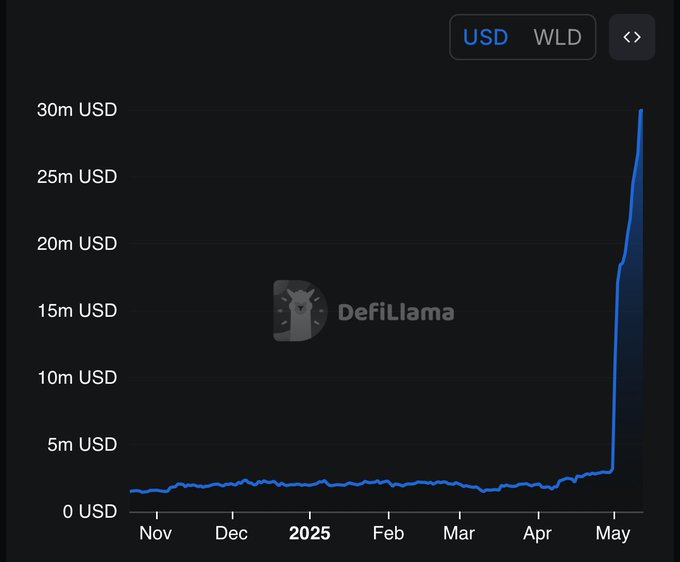Switch chart denomination to WLD
This screenshot has height=562, width=680.
[557, 38]
